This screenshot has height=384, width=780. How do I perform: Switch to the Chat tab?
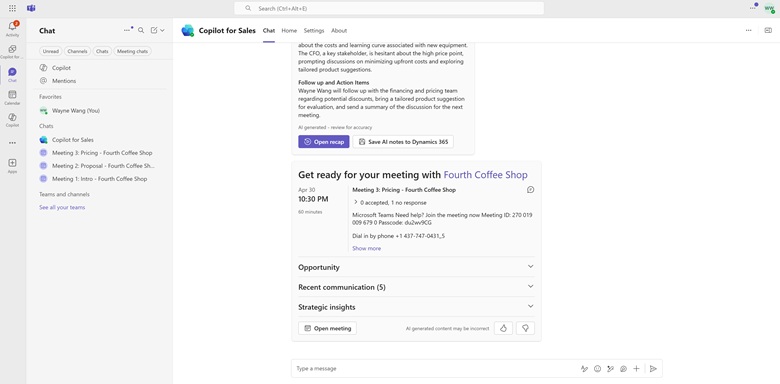tap(269, 30)
